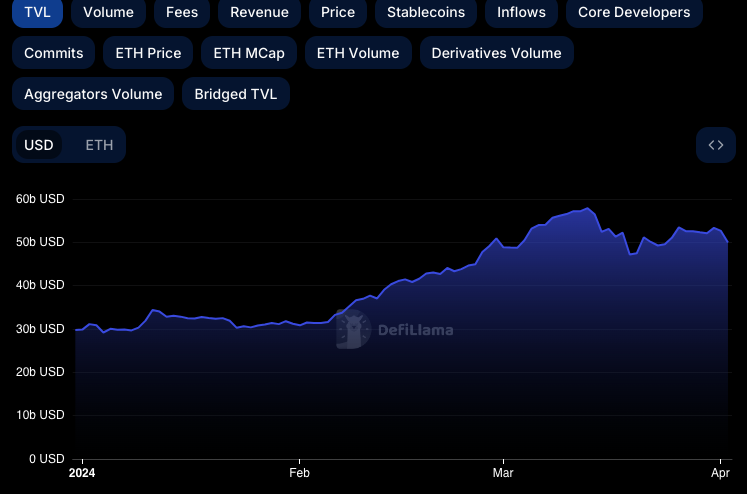Toggle the Core Developers chip
Viewport: 747px width, 494px height.
pos(634,12)
